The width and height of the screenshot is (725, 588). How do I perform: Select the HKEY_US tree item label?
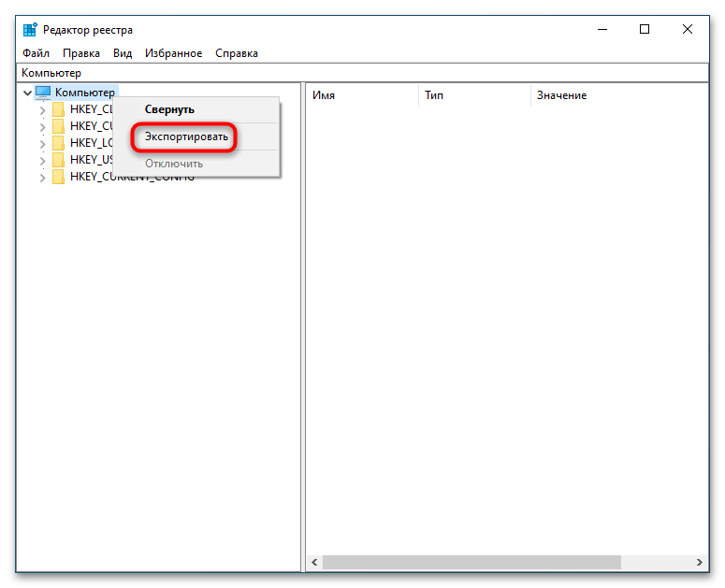pyautogui.click(x=91, y=160)
